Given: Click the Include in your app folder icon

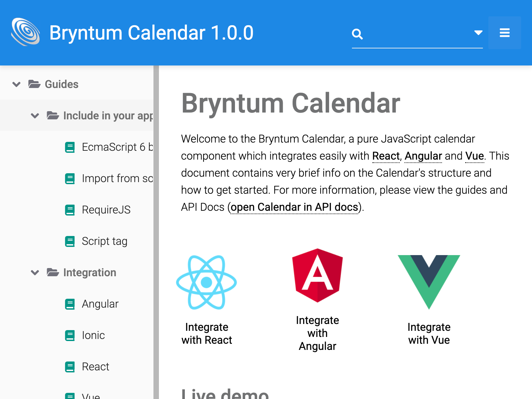Looking at the screenshot, I should [53, 115].
